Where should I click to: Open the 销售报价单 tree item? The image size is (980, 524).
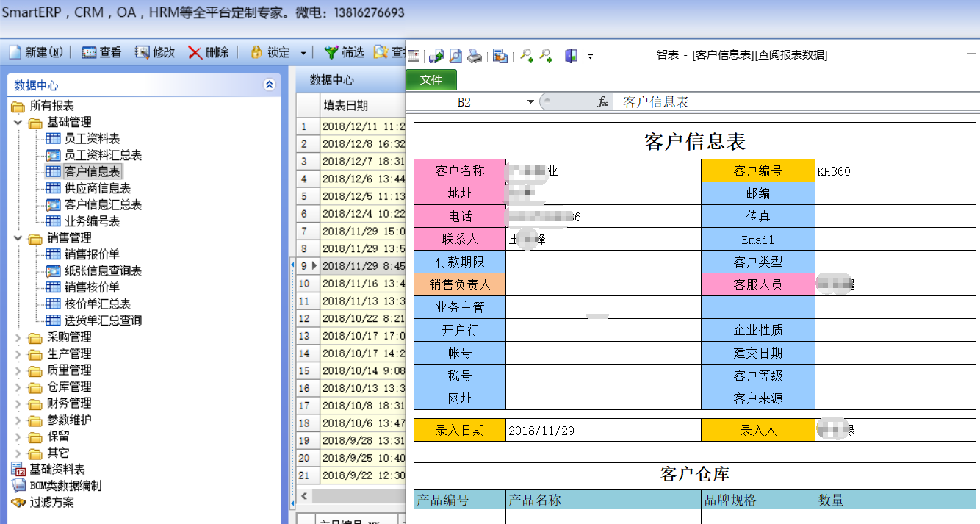point(82,254)
